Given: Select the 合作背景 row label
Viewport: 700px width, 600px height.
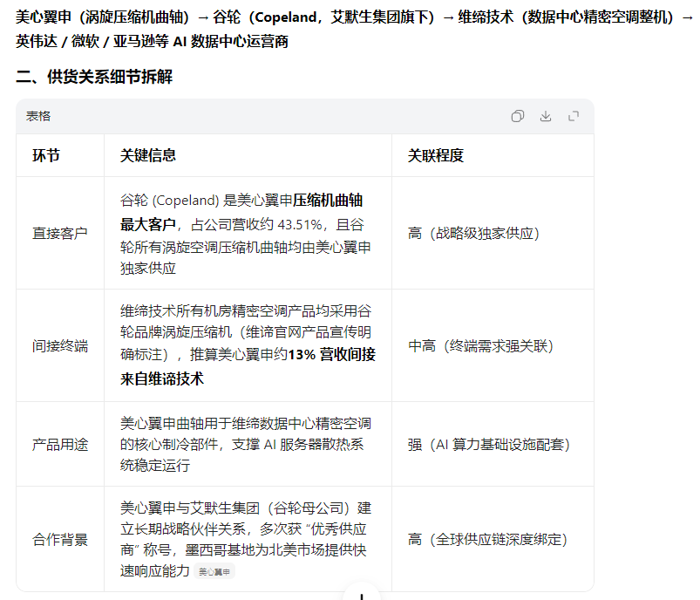Looking at the screenshot, I should (x=60, y=540).
